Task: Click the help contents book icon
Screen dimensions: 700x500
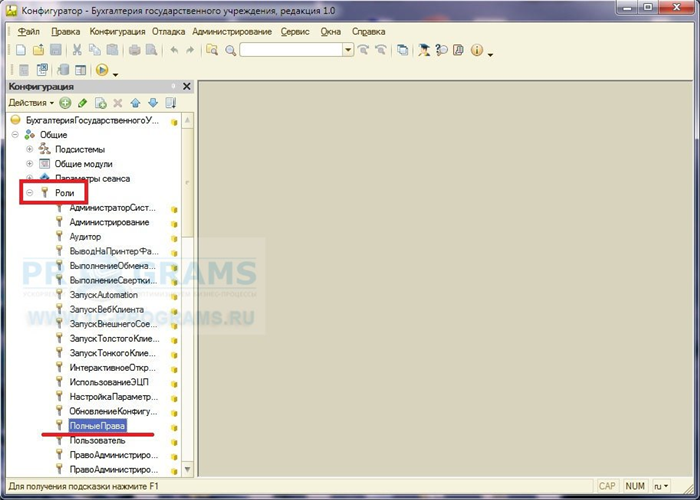Action: point(458,50)
